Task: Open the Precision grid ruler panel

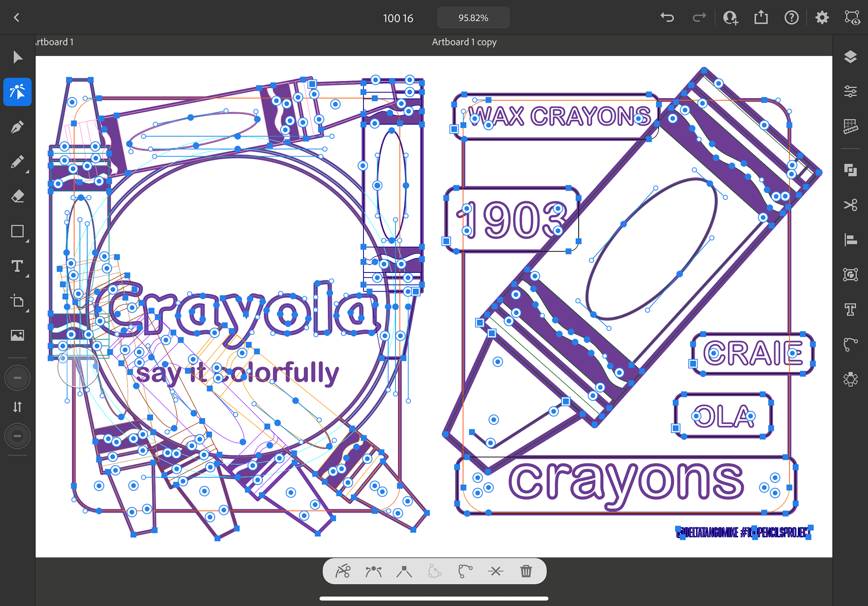Action: click(x=850, y=127)
